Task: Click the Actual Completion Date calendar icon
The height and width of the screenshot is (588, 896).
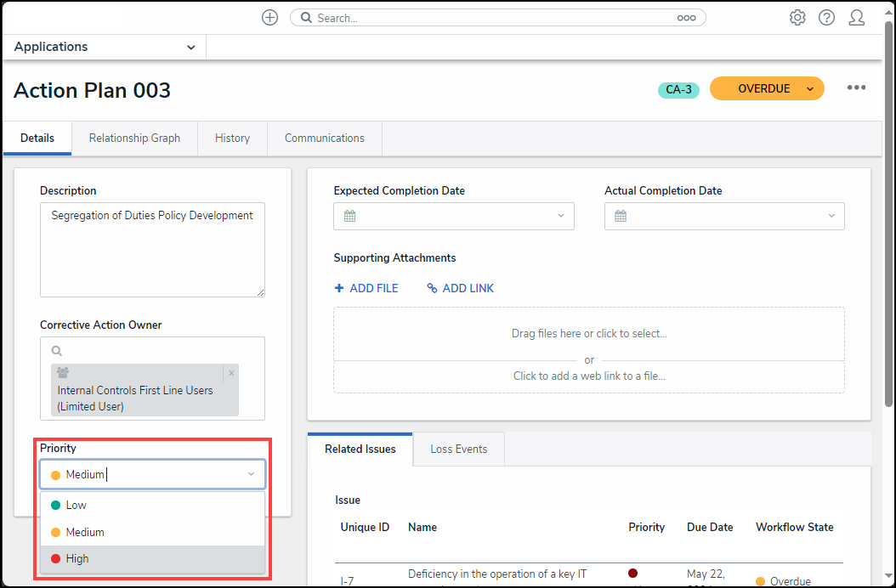Action: [621, 216]
